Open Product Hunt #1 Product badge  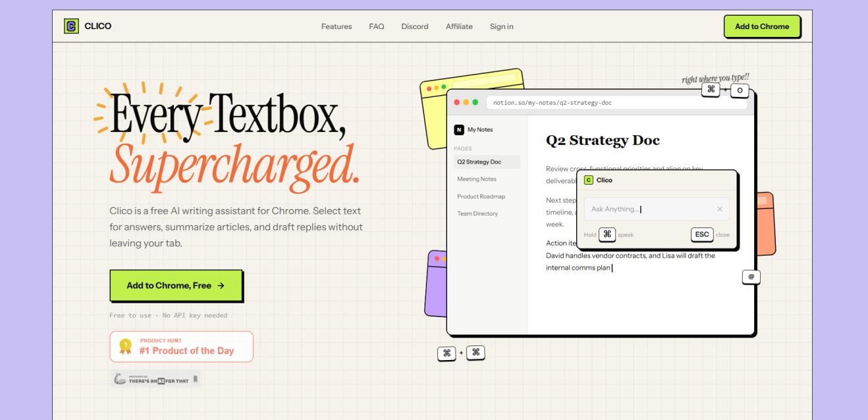[182, 346]
